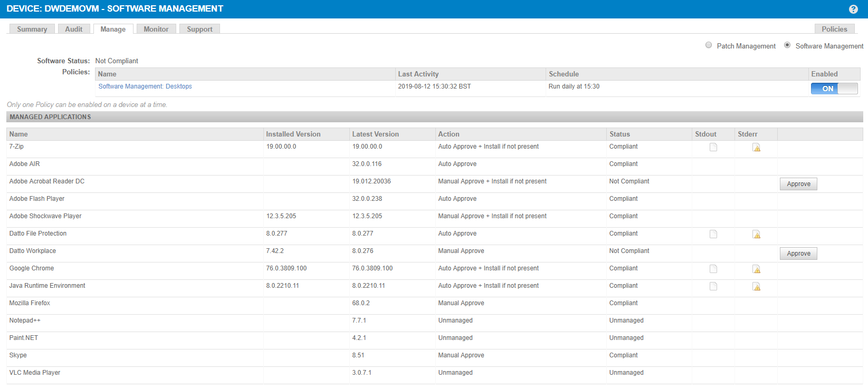Click the VLC Media Player name
This screenshot has height=389, width=868.
(x=34, y=373)
